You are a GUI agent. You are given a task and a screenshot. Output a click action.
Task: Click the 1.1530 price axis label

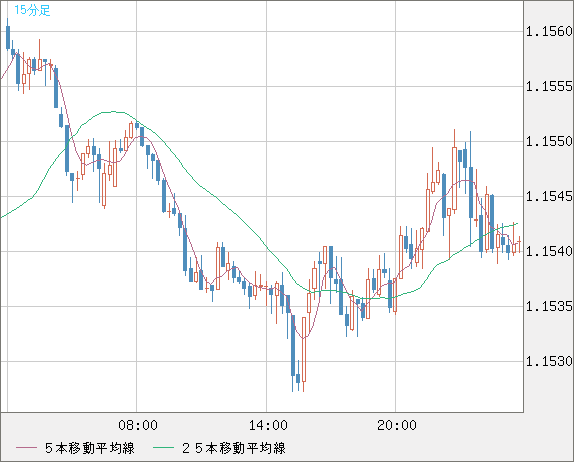pyautogui.click(x=549, y=362)
